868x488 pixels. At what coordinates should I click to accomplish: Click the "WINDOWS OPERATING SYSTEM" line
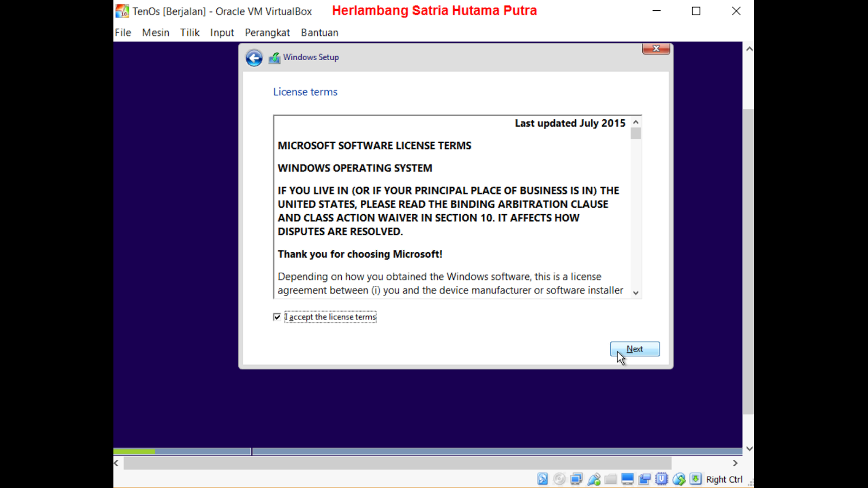355,168
